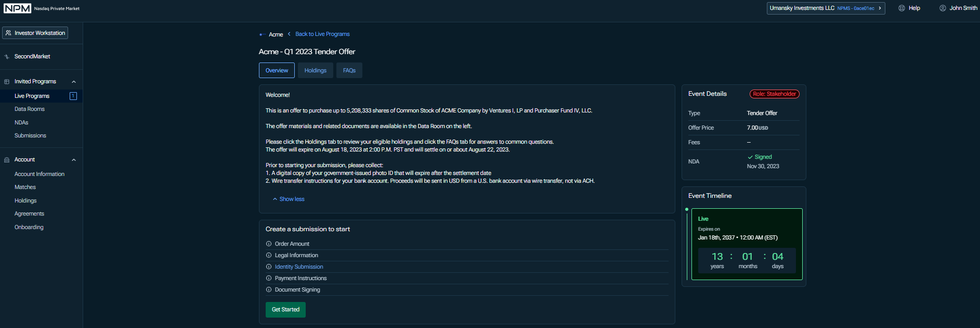
Task: Click the 04 days countdown value
Action: [778, 257]
